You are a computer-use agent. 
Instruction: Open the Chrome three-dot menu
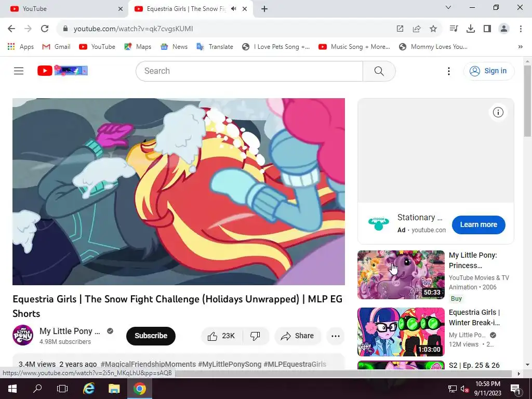521,29
